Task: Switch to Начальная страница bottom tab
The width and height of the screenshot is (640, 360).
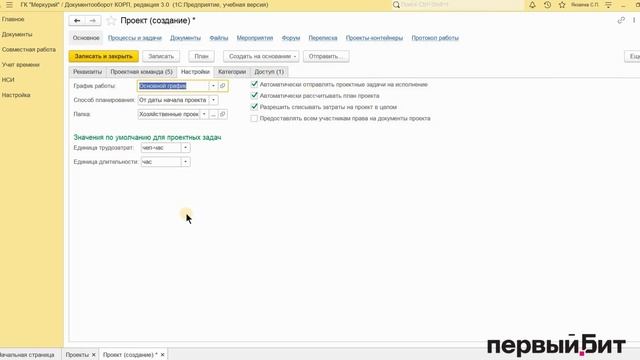Action: (x=27, y=355)
